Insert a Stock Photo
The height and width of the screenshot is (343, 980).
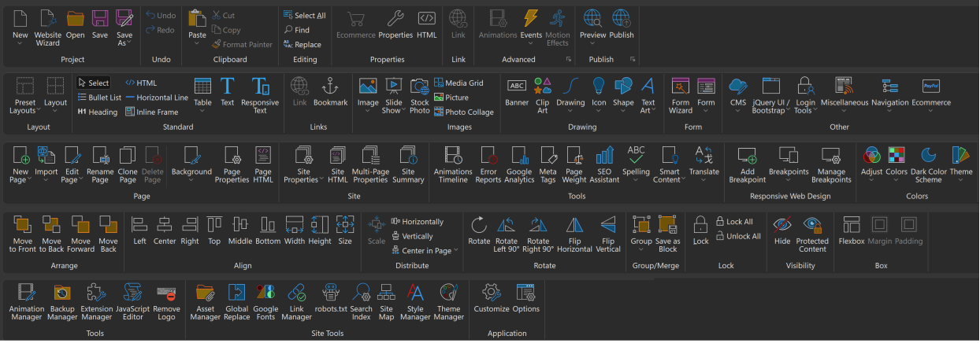pyautogui.click(x=420, y=95)
